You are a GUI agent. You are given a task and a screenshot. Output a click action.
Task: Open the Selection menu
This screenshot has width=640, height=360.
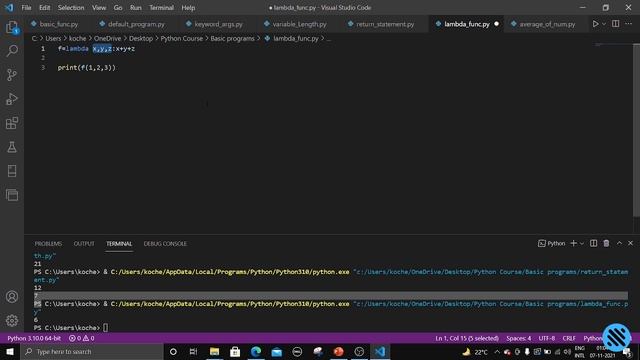(x=71, y=8)
